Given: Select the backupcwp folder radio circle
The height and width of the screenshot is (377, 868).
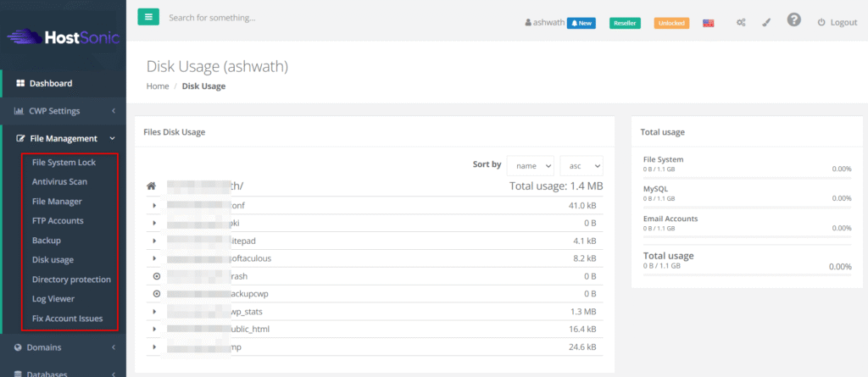Looking at the screenshot, I should (x=156, y=293).
